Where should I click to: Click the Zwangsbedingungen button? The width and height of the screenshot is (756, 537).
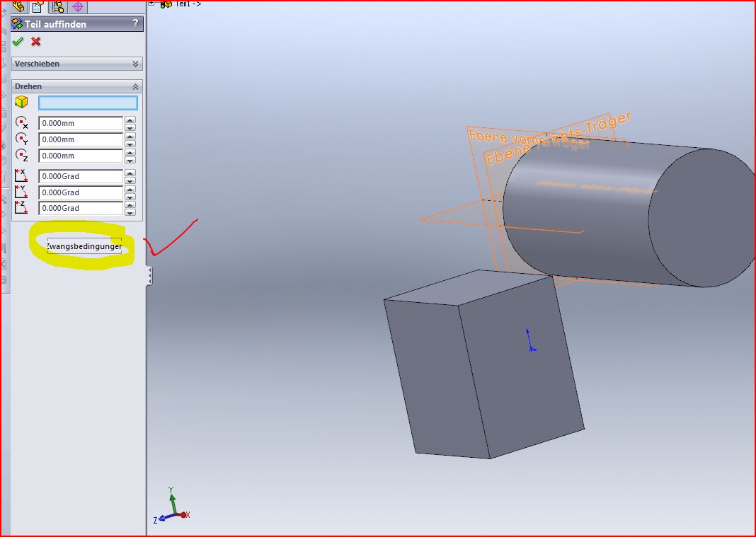tap(84, 246)
